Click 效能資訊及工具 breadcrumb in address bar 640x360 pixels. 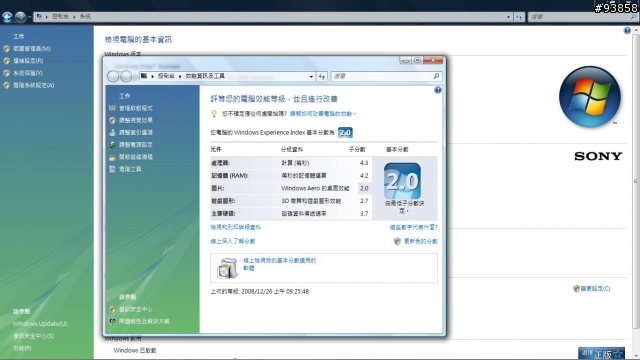tap(205, 76)
